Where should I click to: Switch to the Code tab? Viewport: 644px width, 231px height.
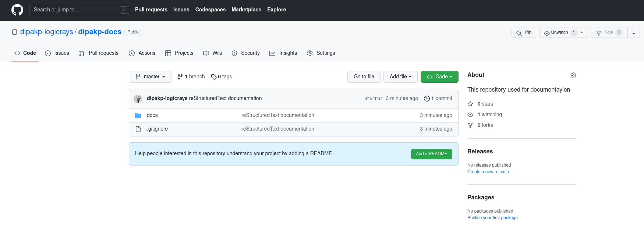click(x=25, y=53)
